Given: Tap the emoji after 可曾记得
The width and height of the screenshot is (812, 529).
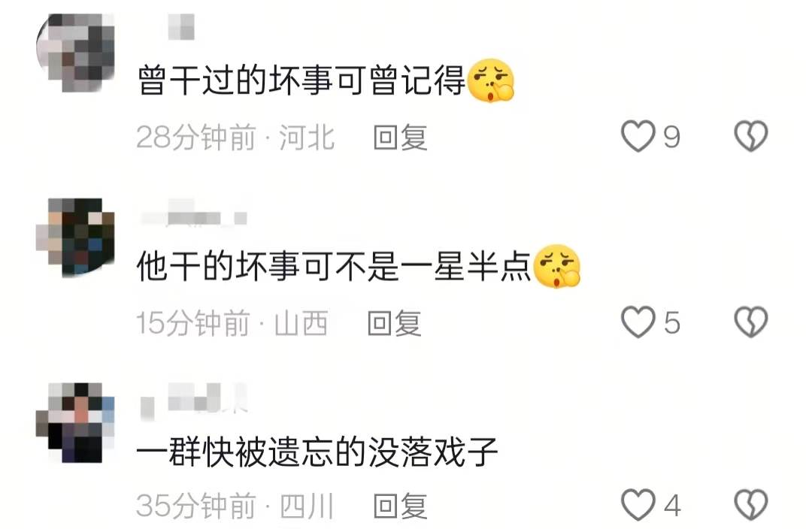Looking at the screenshot, I should pos(490,80).
